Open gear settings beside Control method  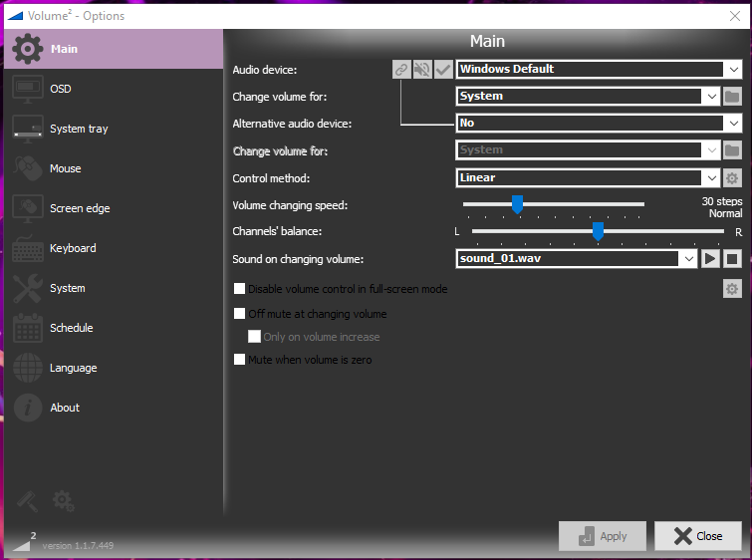pyautogui.click(x=732, y=178)
